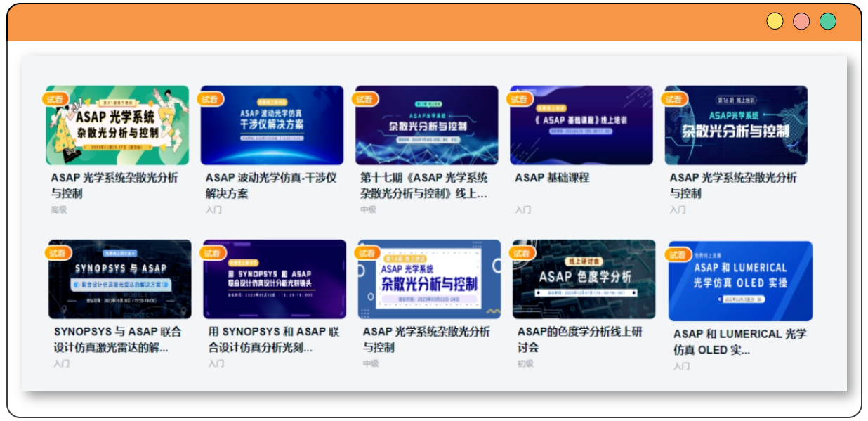Open the ASAP 和 LUMERICAL OLED 实操 thumbnail
Viewport: 868px width, 421px height.
[x=740, y=281]
